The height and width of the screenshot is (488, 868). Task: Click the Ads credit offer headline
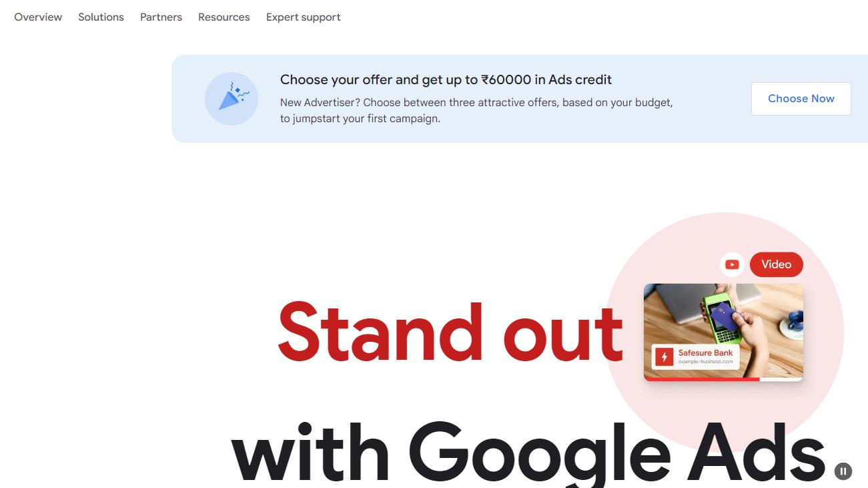(x=446, y=80)
